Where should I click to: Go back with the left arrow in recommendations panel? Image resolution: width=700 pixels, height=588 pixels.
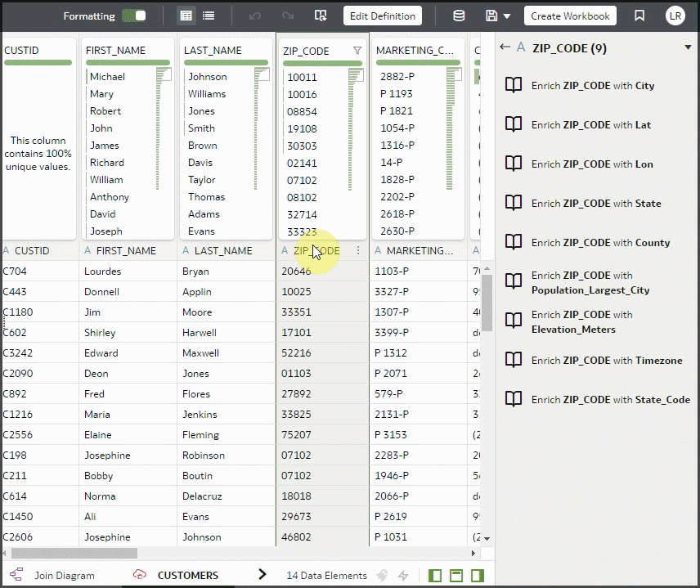[505, 47]
